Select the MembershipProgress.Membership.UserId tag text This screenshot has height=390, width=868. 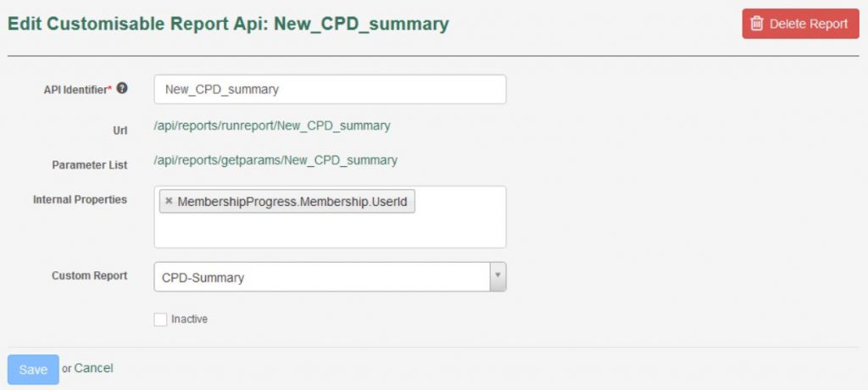coord(293,201)
